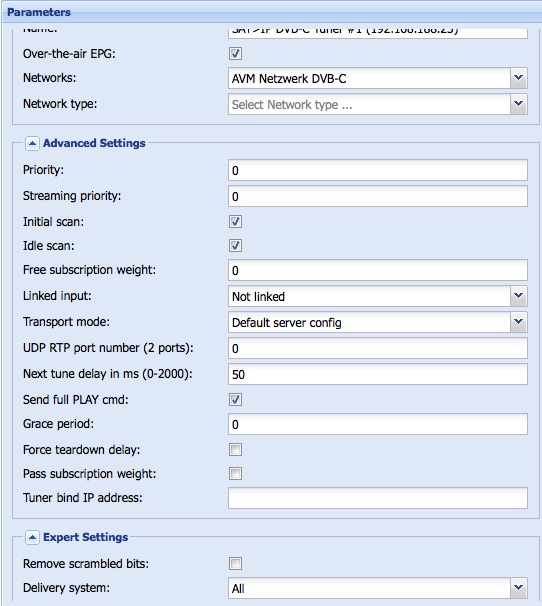
Task: Open the Linked input dropdown arrow
Action: (518, 296)
